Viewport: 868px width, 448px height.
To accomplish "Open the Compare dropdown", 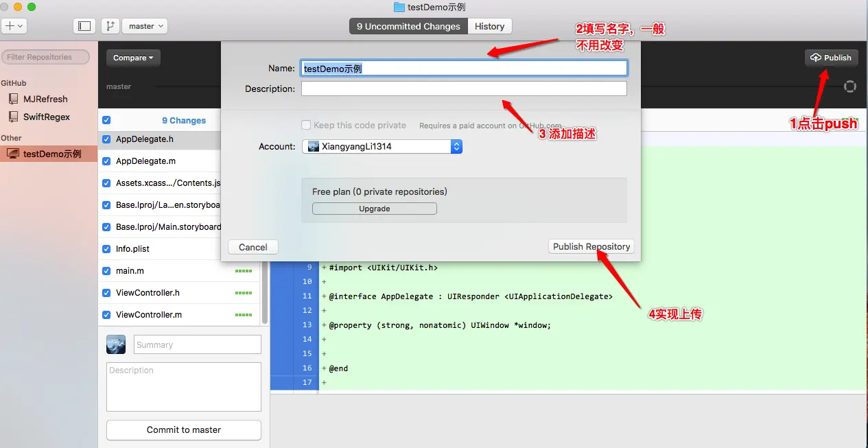I will coord(133,58).
